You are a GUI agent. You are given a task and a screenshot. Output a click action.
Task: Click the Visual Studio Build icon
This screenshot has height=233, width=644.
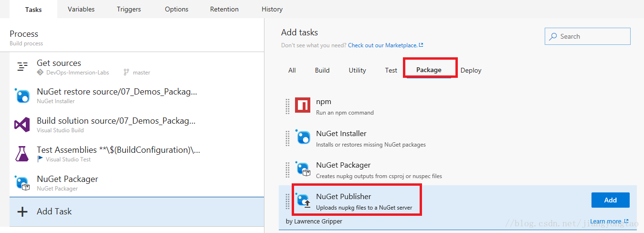(x=22, y=125)
